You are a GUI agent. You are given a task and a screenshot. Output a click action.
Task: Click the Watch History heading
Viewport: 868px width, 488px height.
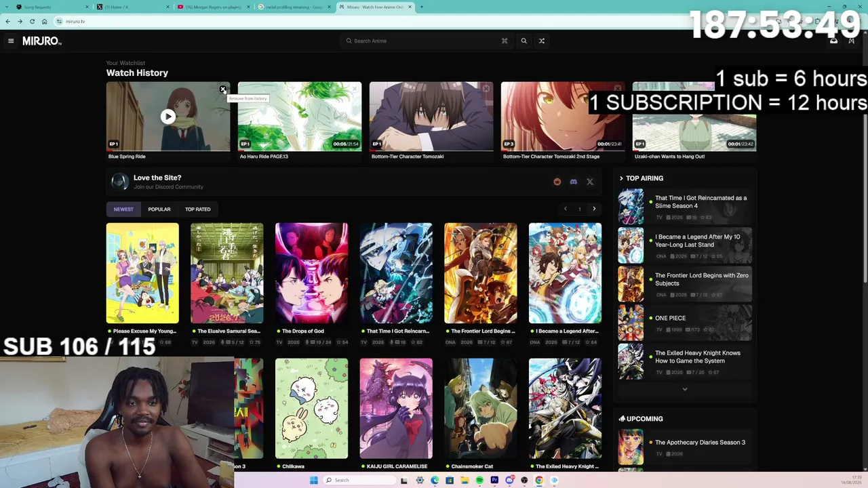[137, 73]
